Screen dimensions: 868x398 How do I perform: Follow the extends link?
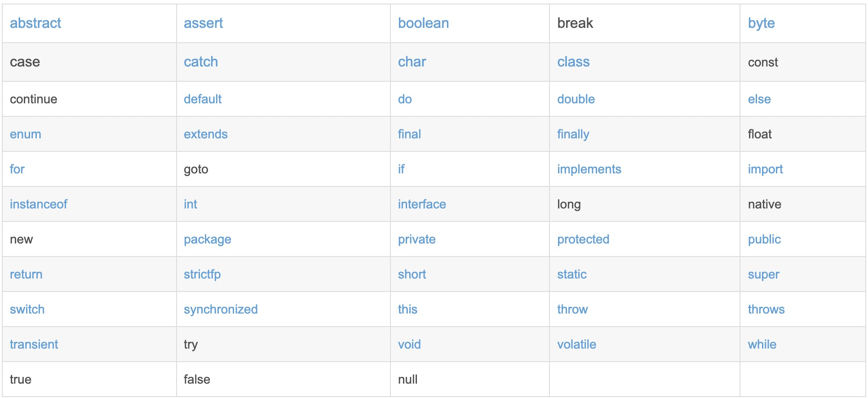click(205, 134)
